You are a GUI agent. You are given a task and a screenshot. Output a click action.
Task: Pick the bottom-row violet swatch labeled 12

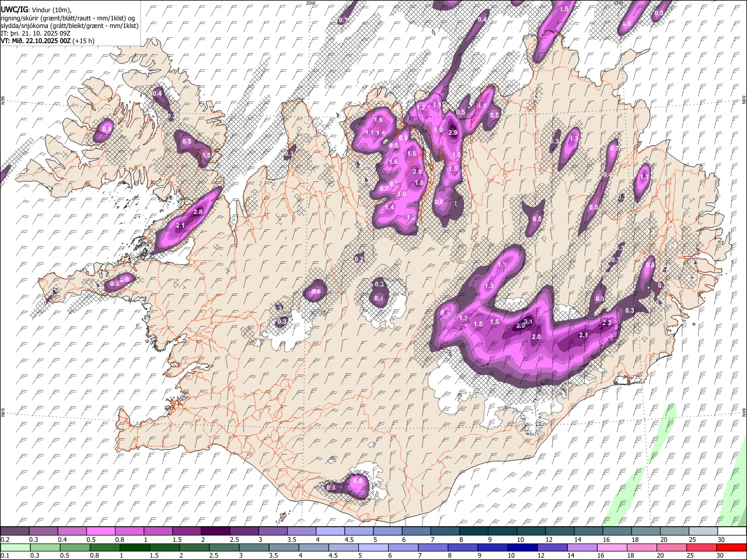552,548
